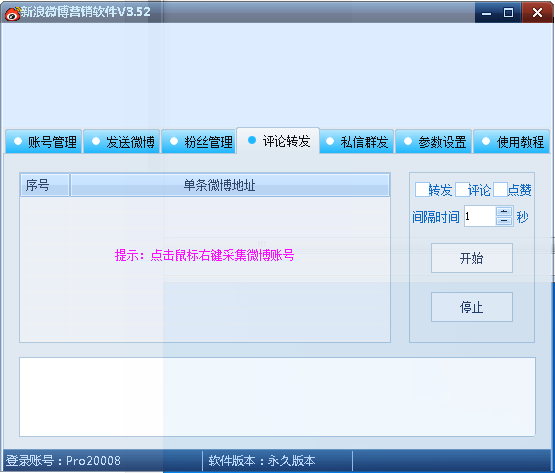The width and height of the screenshot is (555, 473).
Task: Click the 软件版本：永久版本 status text
Action: click(x=262, y=461)
